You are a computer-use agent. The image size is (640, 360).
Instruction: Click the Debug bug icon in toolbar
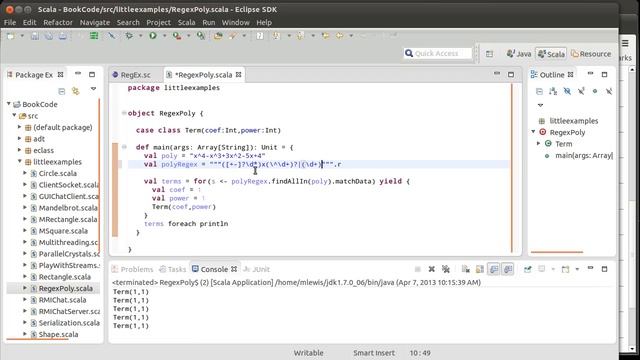129,36
